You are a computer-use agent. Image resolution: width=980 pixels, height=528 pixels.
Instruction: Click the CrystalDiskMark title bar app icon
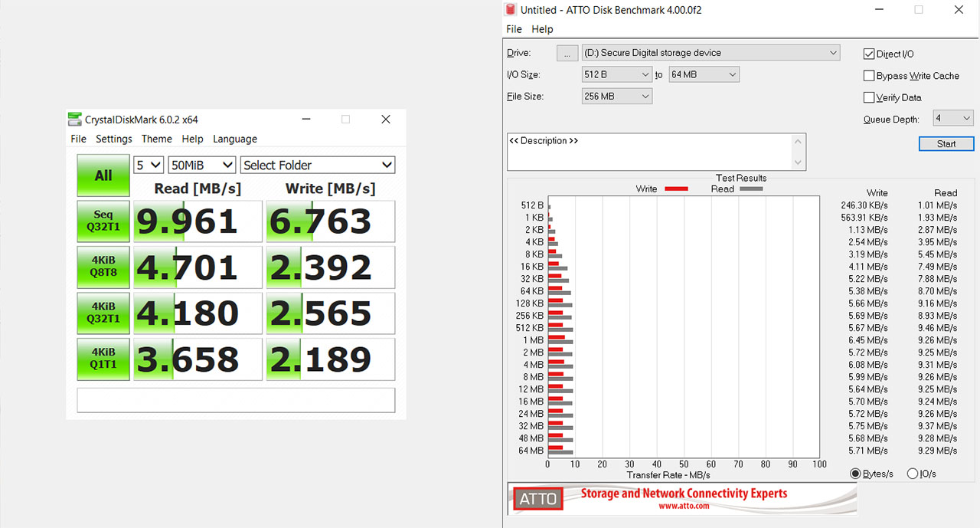tap(74, 119)
